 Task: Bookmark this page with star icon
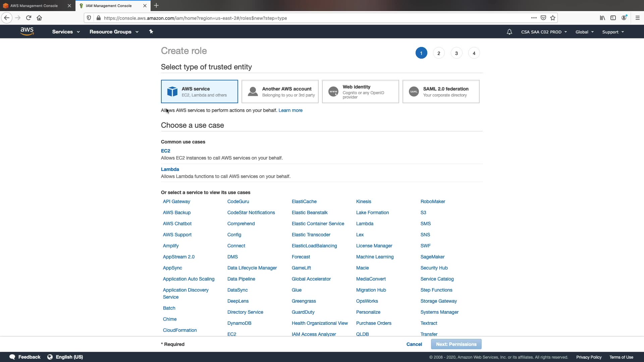point(553,18)
